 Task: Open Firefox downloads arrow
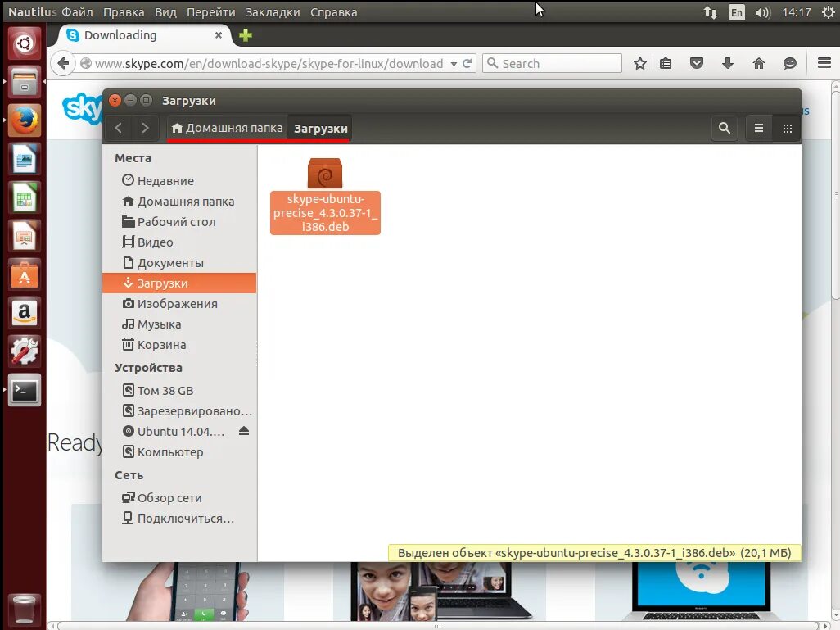click(728, 63)
